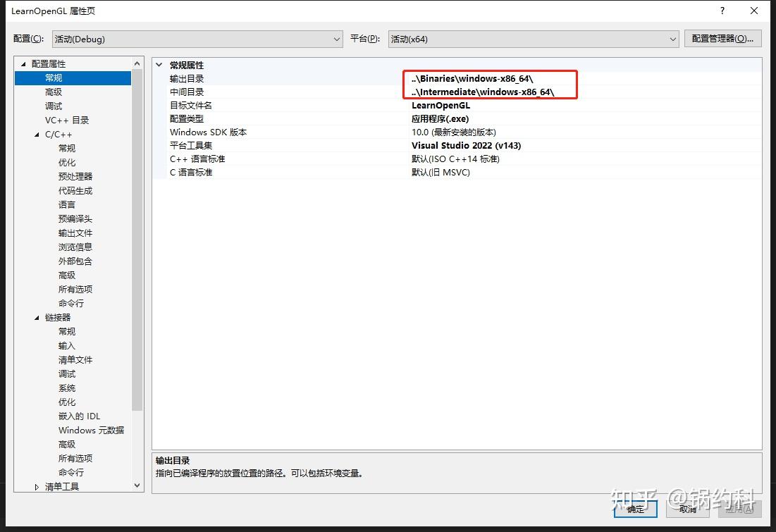Select 语言 tree item

[67, 205]
